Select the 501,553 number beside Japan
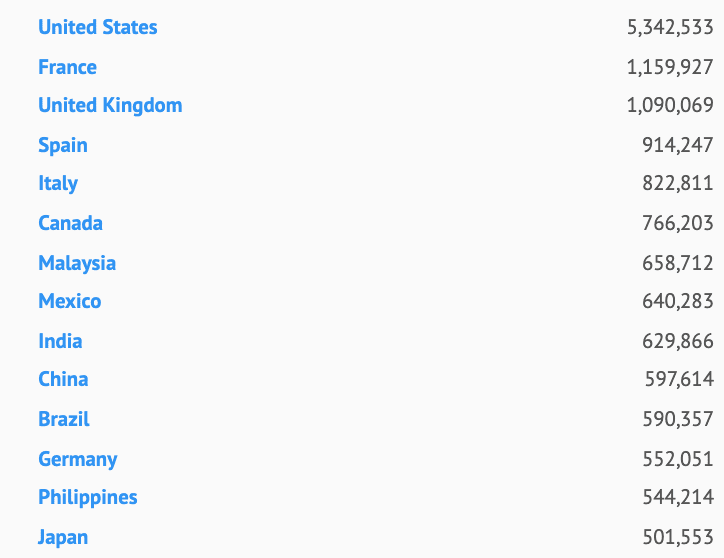 pos(677,537)
